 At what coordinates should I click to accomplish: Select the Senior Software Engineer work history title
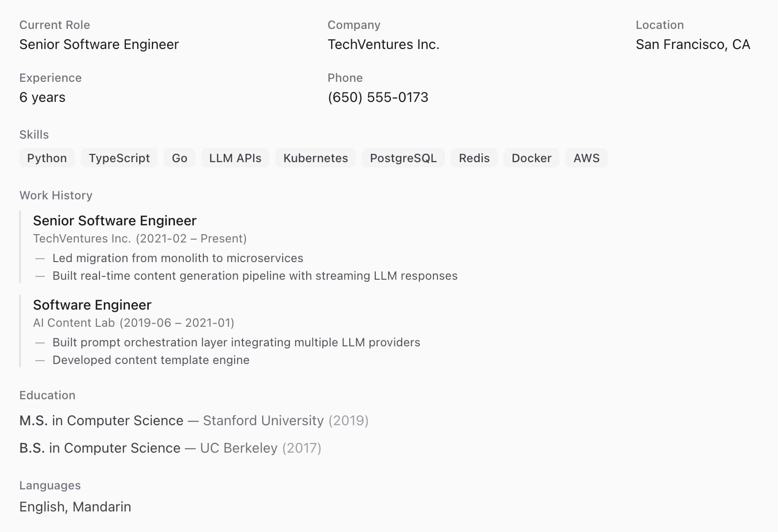(x=115, y=221)
